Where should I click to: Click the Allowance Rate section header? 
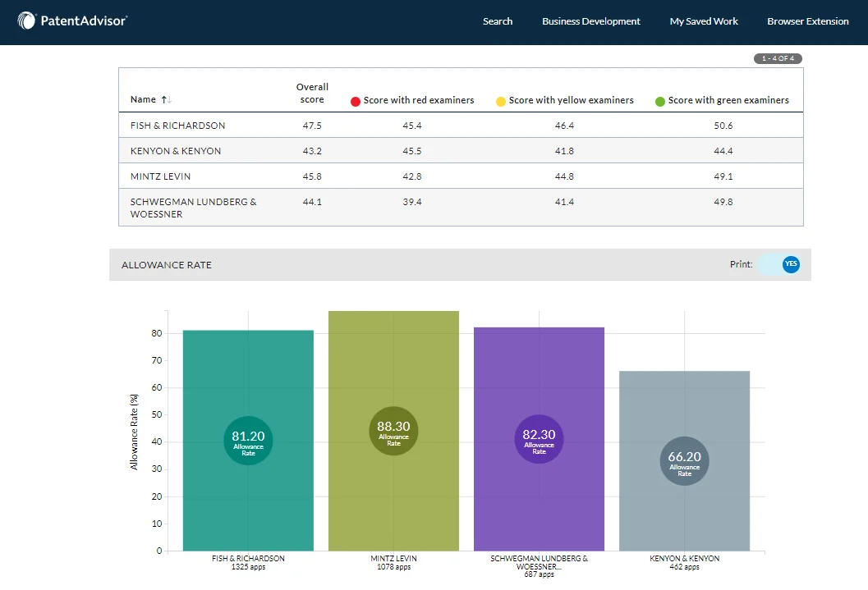point(167,265)
